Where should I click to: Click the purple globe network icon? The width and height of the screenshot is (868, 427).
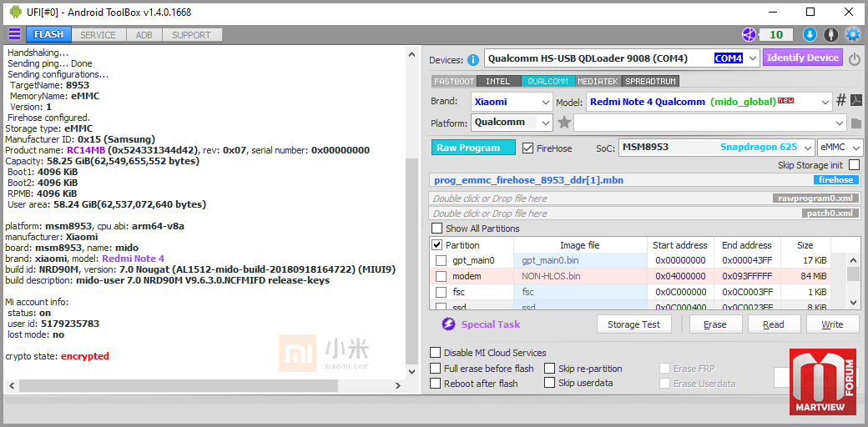[749, 35]
